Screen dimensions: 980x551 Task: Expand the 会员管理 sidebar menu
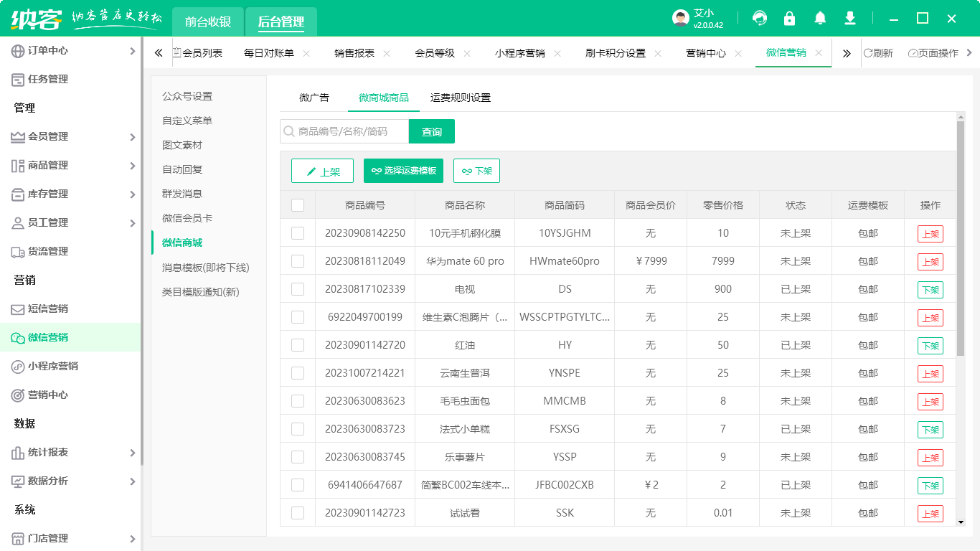(70, 136)
